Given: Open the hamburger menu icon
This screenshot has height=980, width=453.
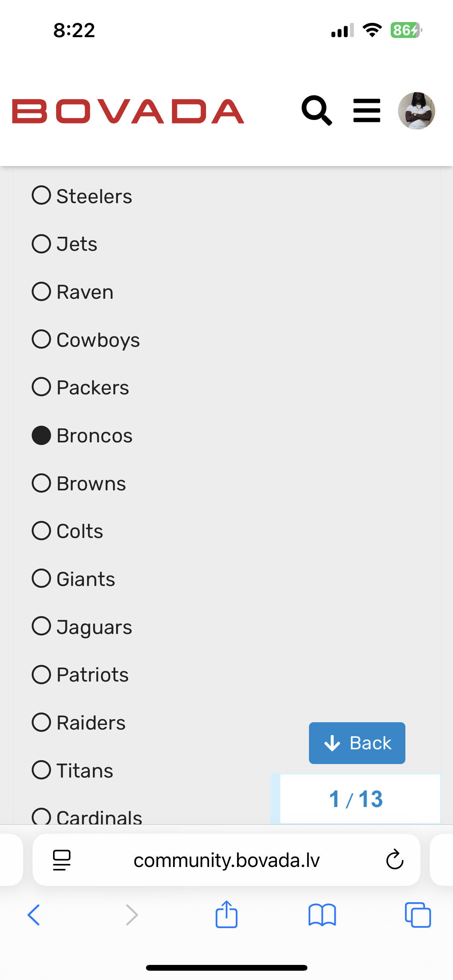Looking at the screenshot, I should tap(367, 111).
